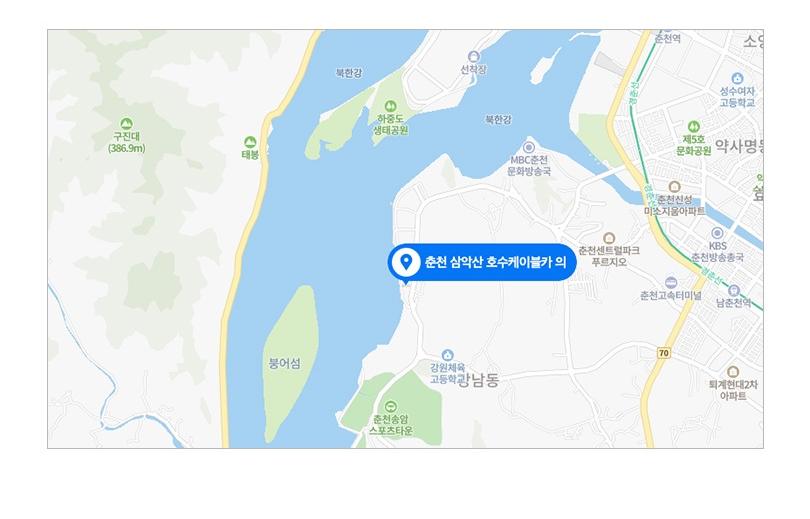Click the route 70 road shield
Screen dimensions: 810x519
click(x=664, y=353)
